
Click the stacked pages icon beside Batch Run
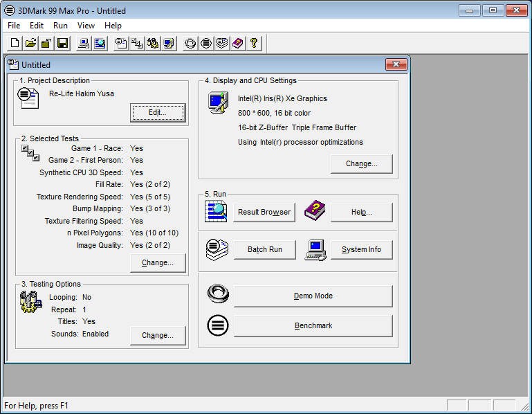pos(217,250)
